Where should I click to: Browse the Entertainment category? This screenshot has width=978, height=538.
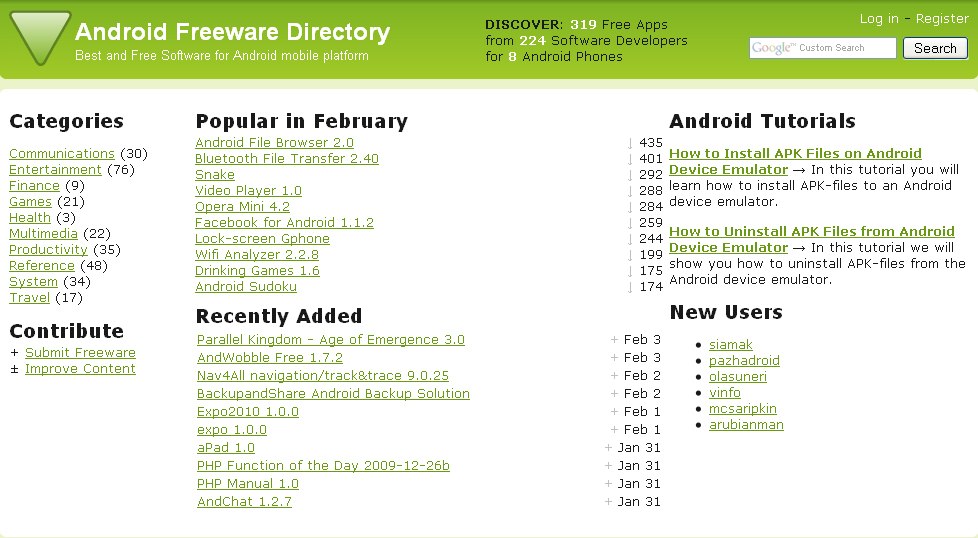[x=55, y=170]
